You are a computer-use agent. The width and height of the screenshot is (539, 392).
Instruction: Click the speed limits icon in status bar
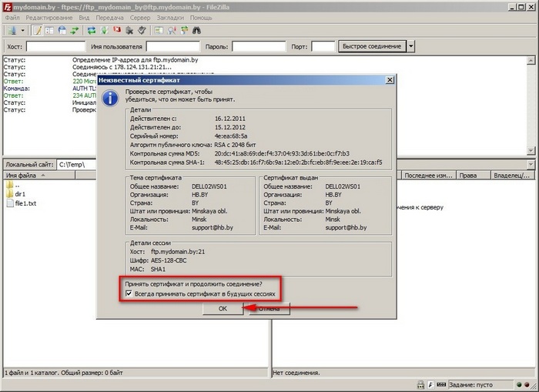(430, 384)
